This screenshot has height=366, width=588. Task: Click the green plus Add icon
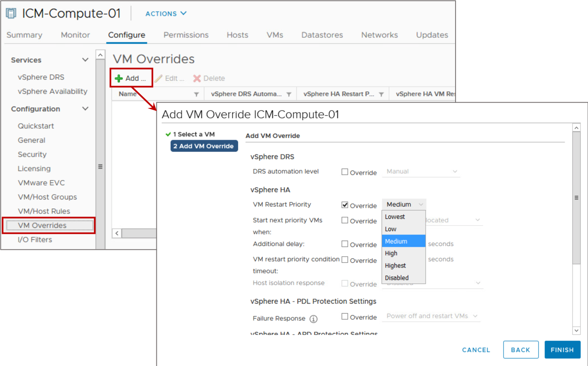(119, 78)
